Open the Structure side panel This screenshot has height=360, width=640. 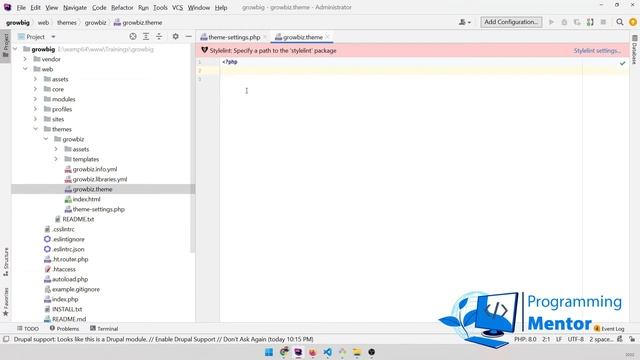tap(6, 261)
